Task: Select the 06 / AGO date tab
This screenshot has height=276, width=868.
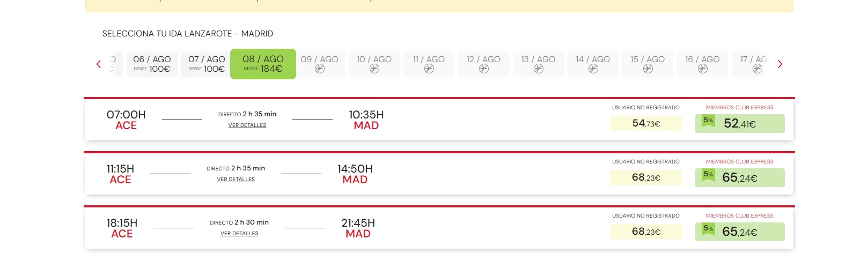Action: point(152,64)
